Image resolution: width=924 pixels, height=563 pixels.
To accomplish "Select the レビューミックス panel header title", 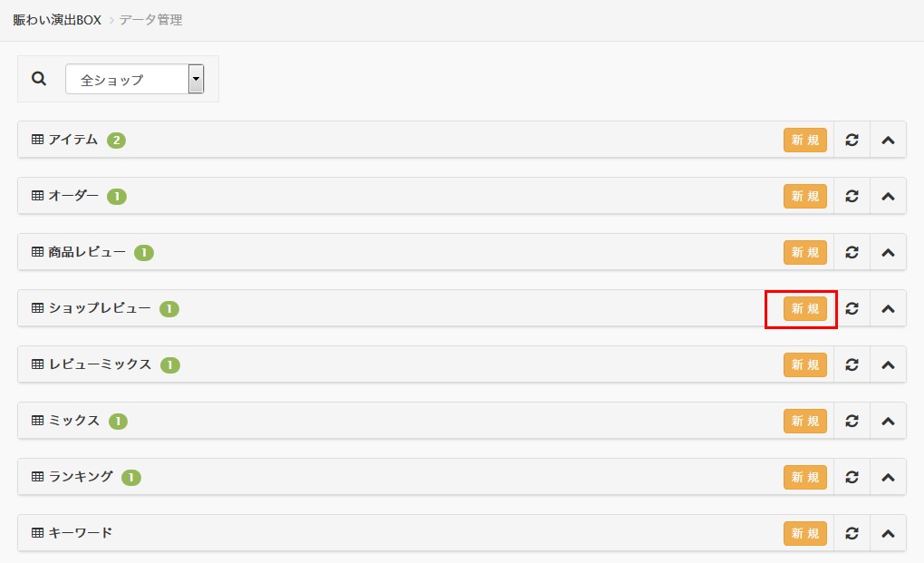I will 100,364.
